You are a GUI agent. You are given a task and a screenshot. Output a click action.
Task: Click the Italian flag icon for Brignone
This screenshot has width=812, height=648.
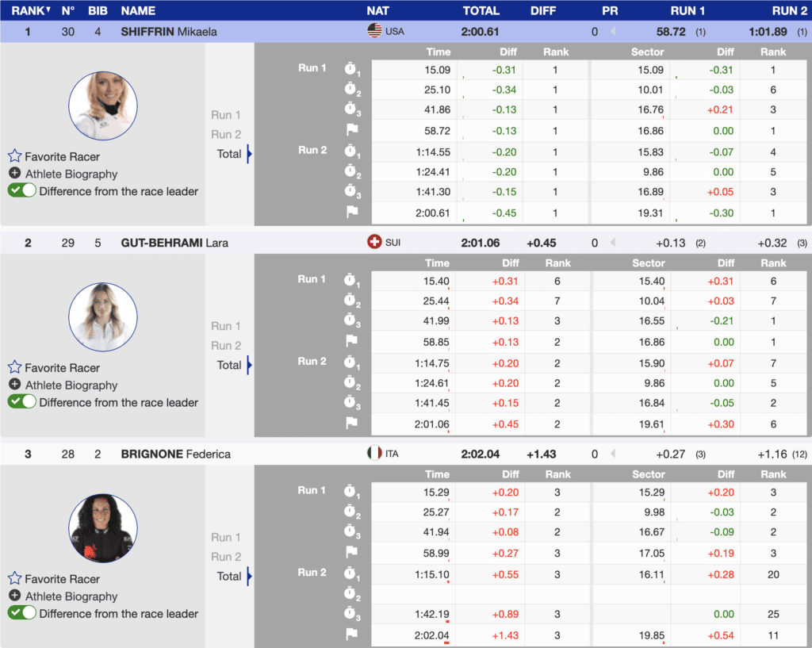tap(374, 454)
